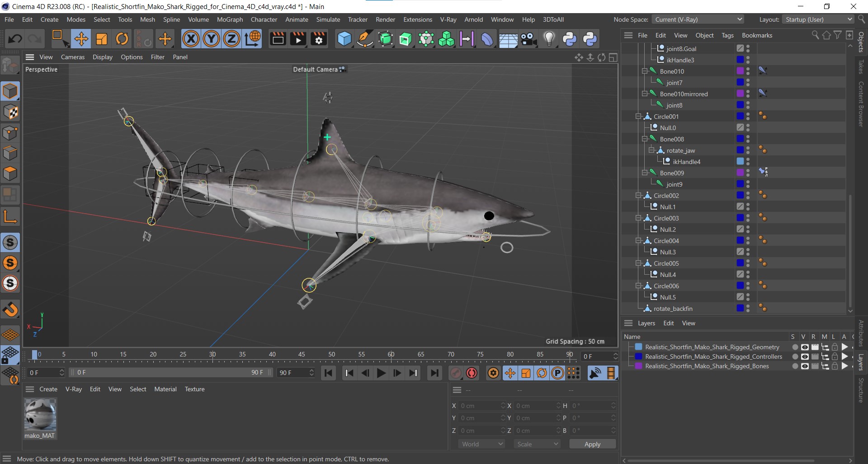The height and width of the screenshot is (464, 868).
Task: Toggle the X axis lock
Action: pyautogui.click(x=191, y=39)
